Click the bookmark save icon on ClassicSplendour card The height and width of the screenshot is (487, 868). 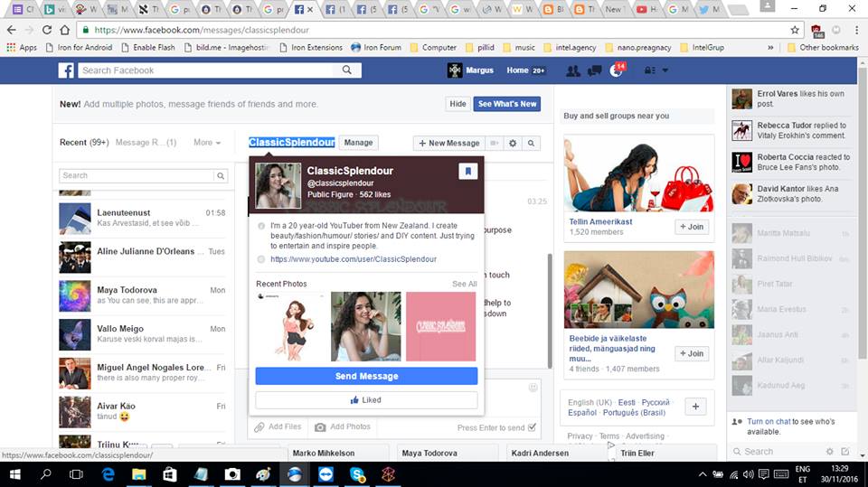coord(467,172)
